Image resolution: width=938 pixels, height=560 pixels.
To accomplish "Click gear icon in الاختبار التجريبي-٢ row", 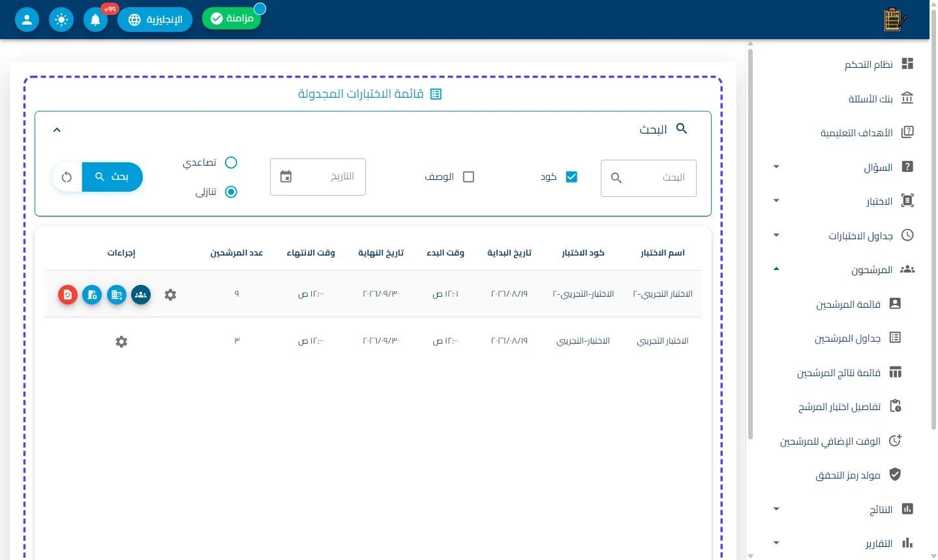I will click(170, 295).
